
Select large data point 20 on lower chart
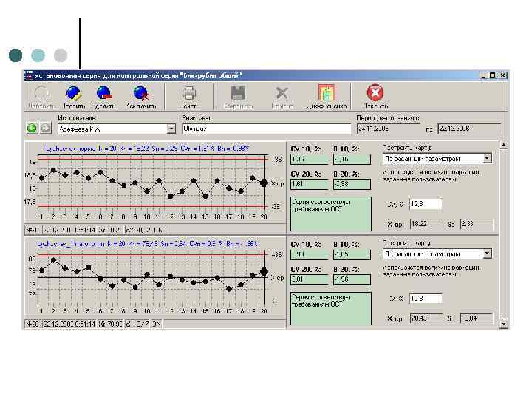[264, 271]
